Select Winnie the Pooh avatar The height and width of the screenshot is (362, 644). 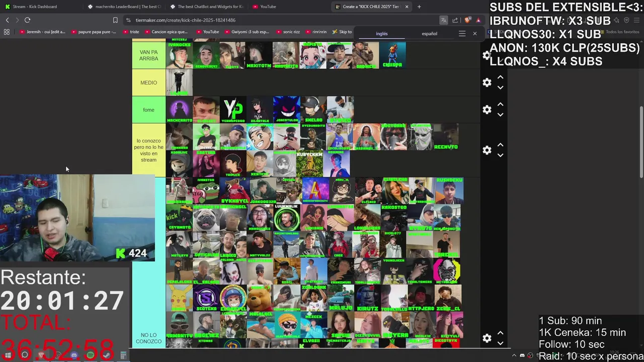pyautogui.click(x=260, y=298)
